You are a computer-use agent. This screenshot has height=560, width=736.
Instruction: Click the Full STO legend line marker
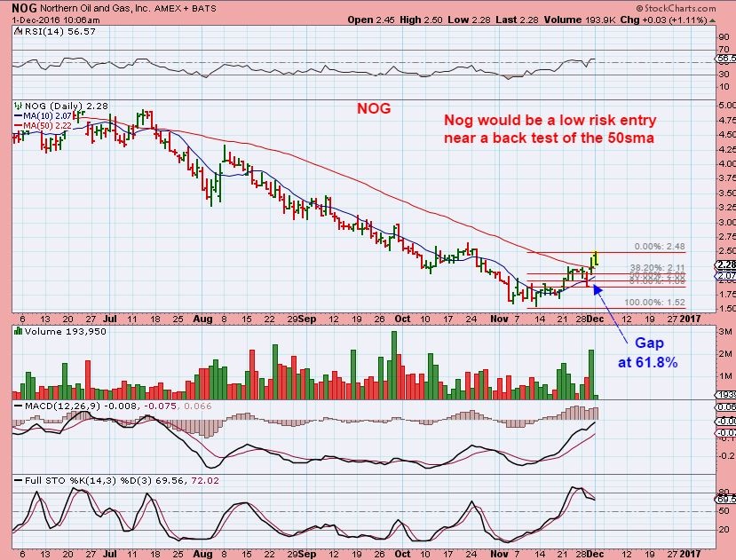(x=17, y=480)
